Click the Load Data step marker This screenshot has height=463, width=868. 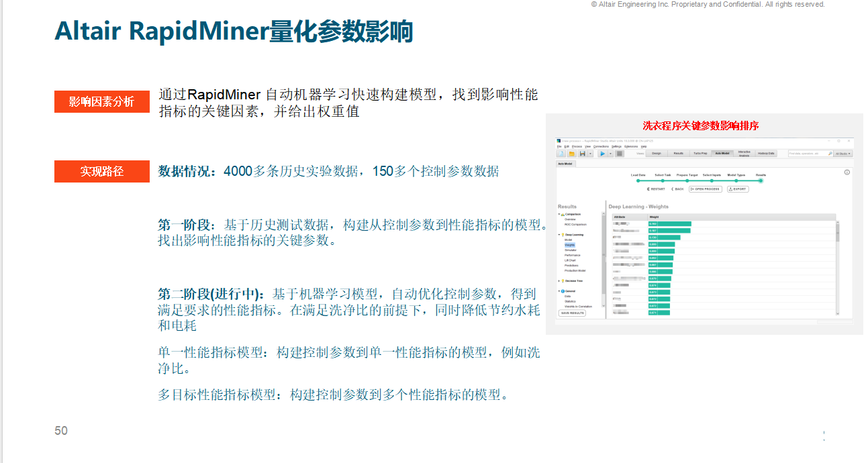[x=638, y=181]
